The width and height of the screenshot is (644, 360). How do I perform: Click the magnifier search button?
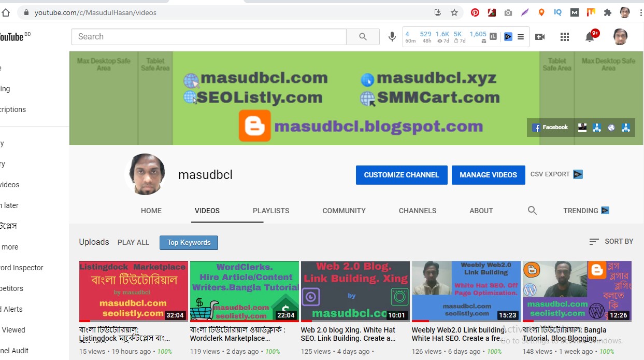click(x=363, y=37)
